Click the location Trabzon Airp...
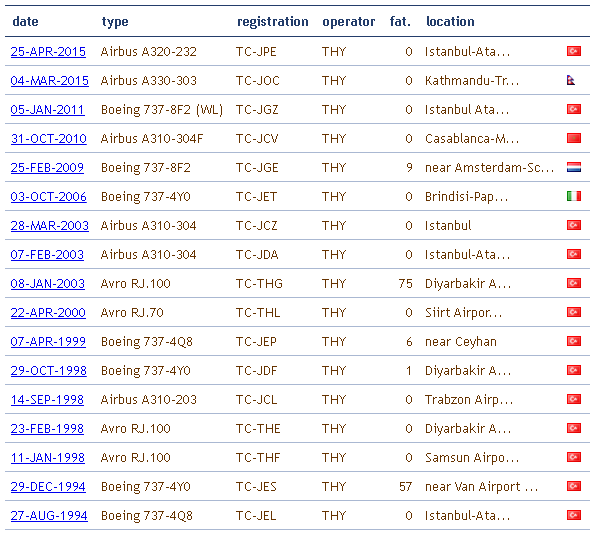The width and height of the screenshot is (590, 546). point(469,399)
